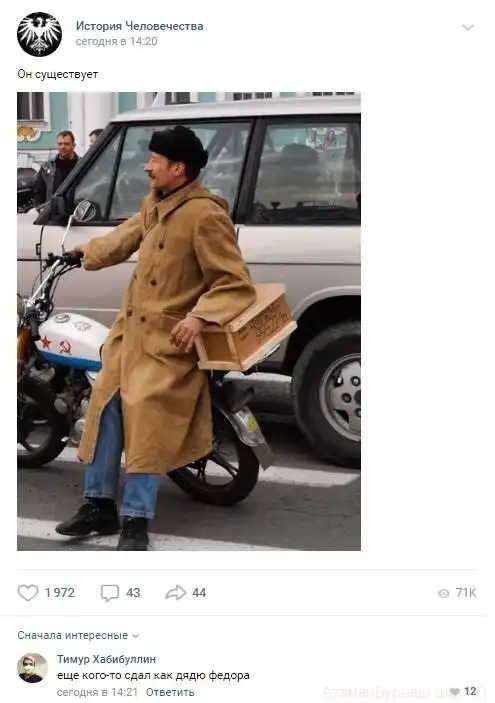This screenshot has height=703, width=495.
Task: Click Ответить to reply to comment
Action: [170, 692]
